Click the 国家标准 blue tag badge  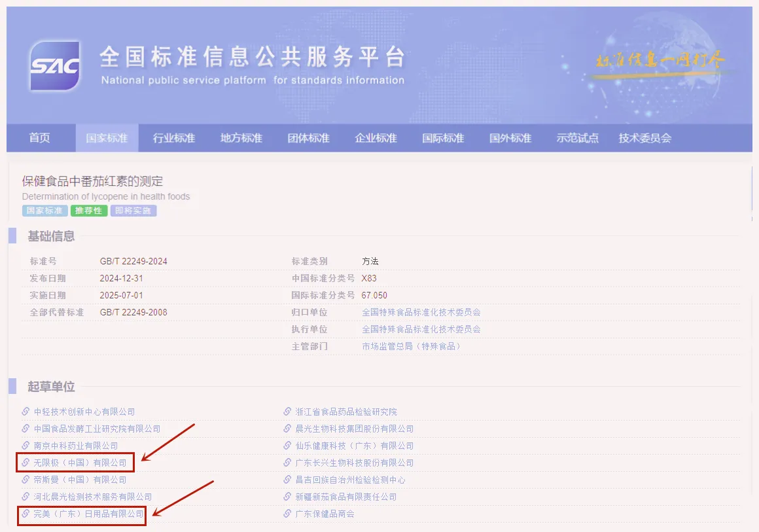point(44,211)
